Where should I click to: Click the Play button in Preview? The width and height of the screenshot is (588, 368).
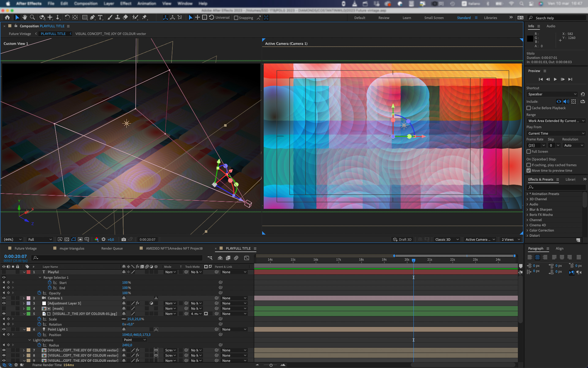(x=555, y=79)
